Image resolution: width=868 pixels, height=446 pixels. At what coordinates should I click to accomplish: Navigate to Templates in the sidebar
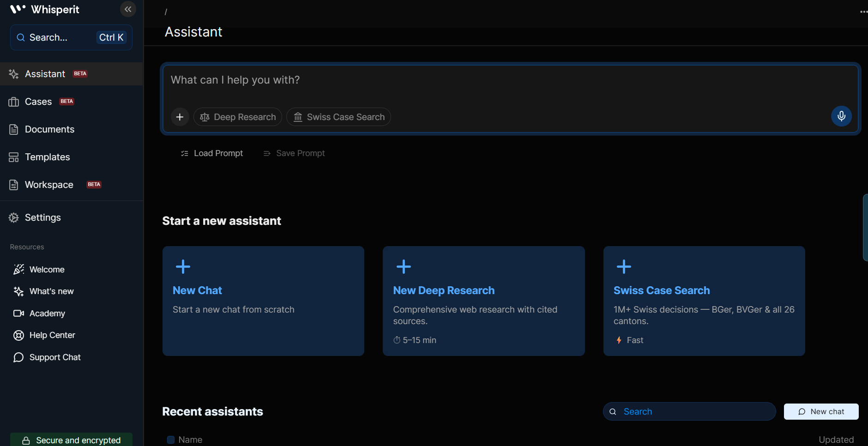[72, 157]
